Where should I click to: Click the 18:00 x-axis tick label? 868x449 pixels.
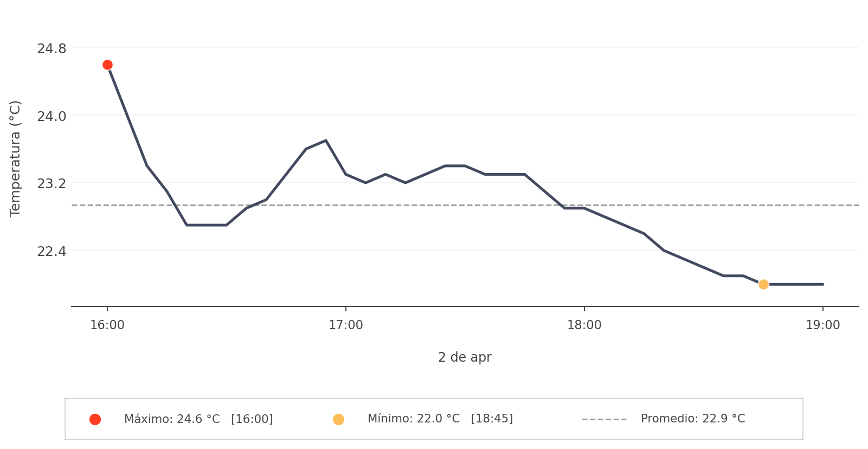pos(584,325)
